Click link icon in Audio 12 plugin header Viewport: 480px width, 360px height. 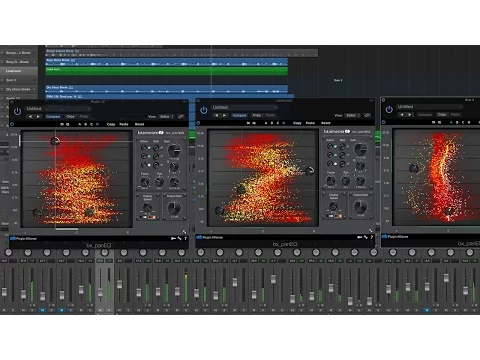(181, 117)
